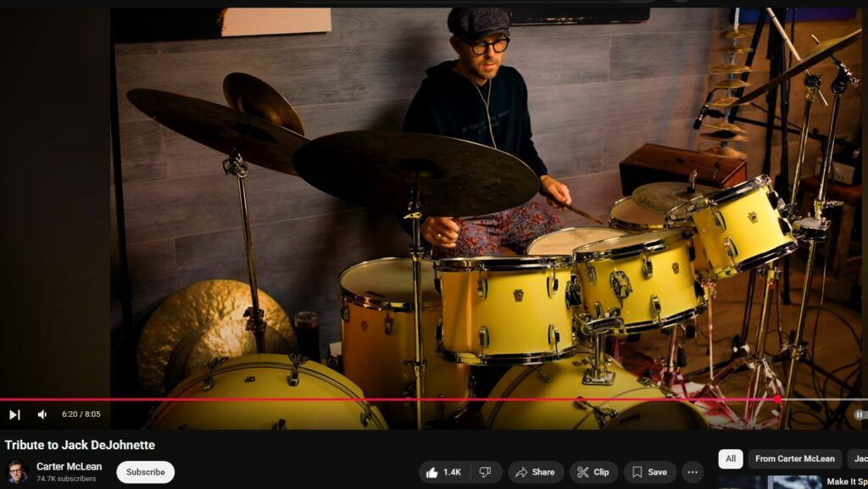Screen dimensions: 868x489
Task: Select the All filter chip
Action: [x=730, y=458]
